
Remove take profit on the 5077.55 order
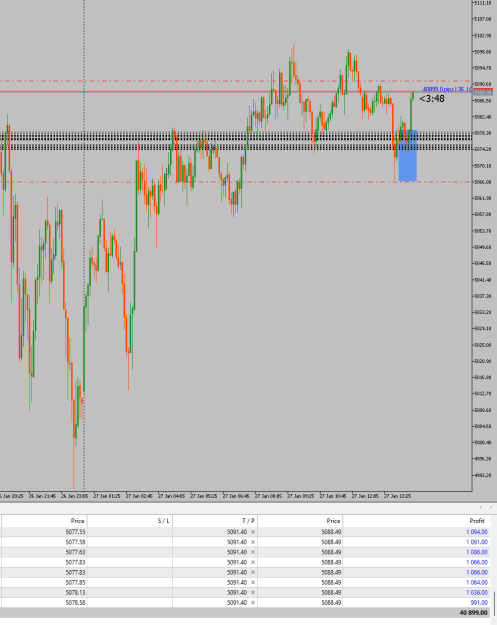click(253, 532)
